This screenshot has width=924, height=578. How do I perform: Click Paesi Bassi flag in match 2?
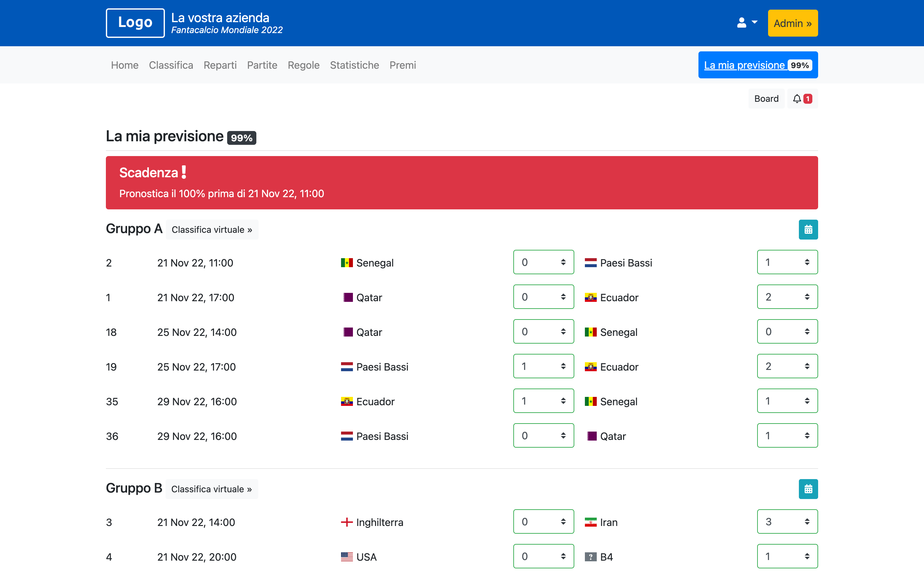(x=591, y=263)
